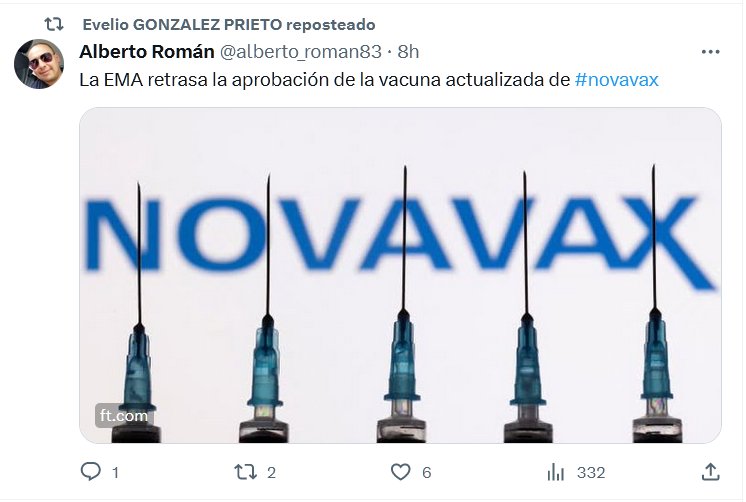Open the Novavax syringes image
The image size is (746, 502).
pyautogui.click(x=400, y=275)
